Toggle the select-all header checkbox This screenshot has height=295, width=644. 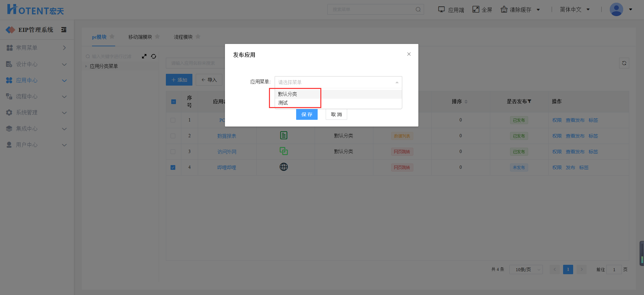coord(174,102)
